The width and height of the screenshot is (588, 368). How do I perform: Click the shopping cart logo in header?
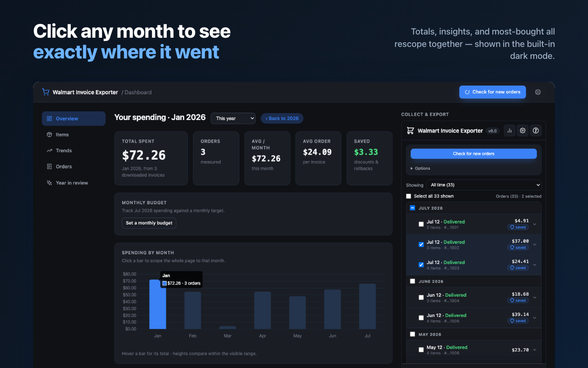45,92
